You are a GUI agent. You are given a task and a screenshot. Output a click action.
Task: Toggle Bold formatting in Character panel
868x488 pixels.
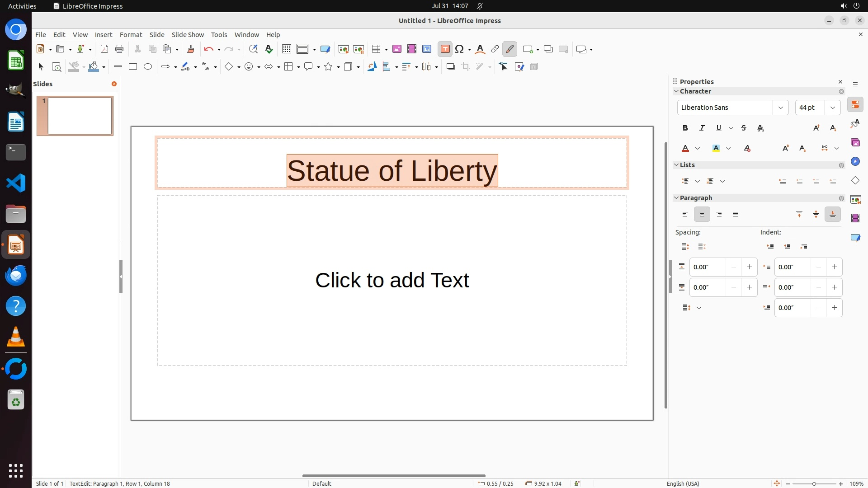[x=685, y=128]
